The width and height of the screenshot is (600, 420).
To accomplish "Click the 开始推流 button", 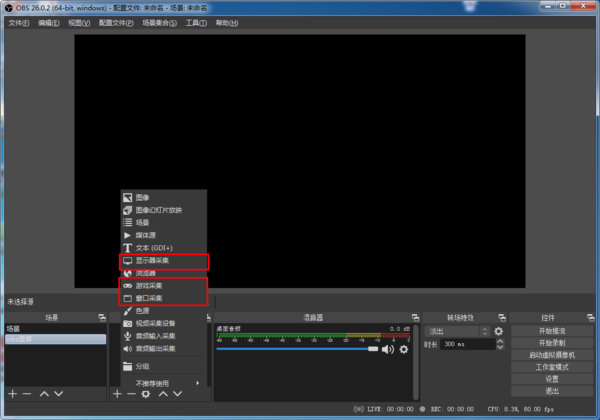I will pyautogui.click(x=552, y=330).
